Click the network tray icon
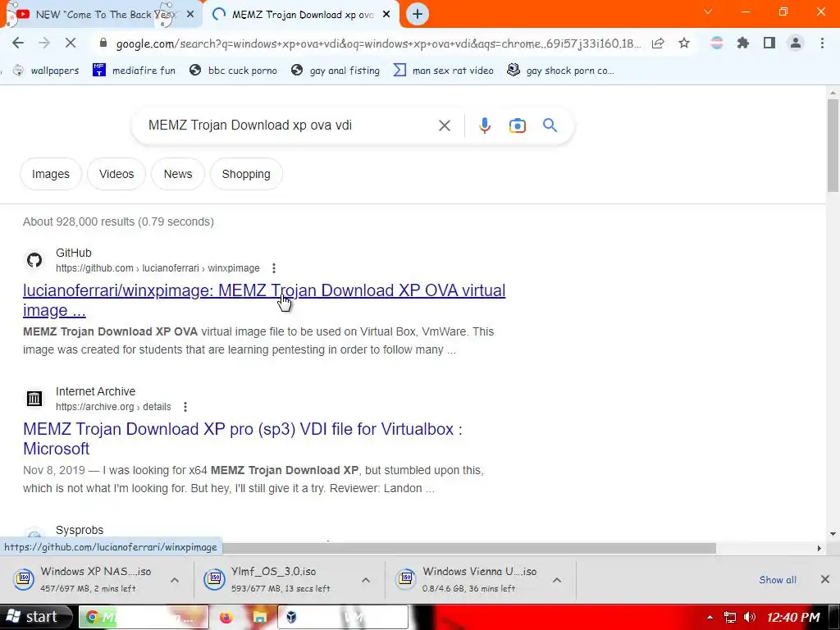Screen dimensions: 840x630 click(x=729, y=617)
